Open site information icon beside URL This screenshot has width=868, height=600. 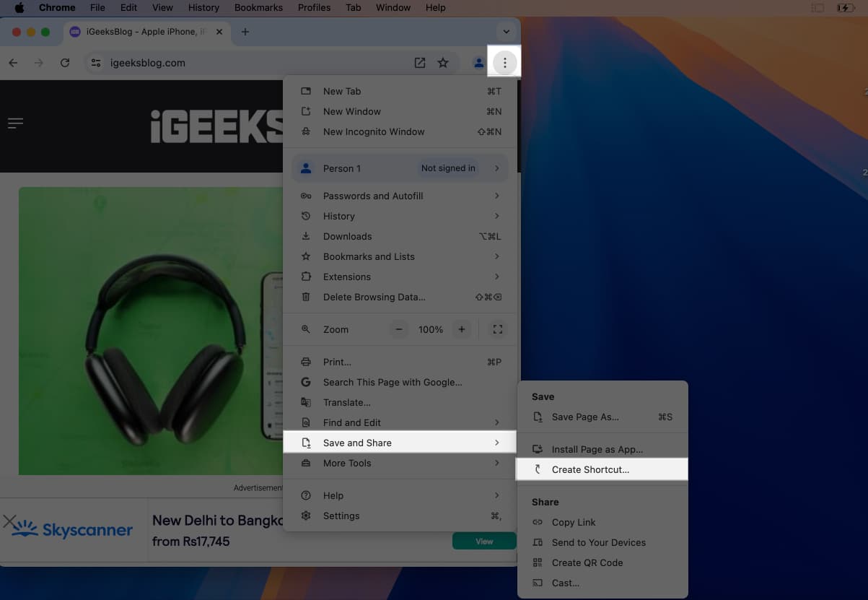(x=95, y=63)
